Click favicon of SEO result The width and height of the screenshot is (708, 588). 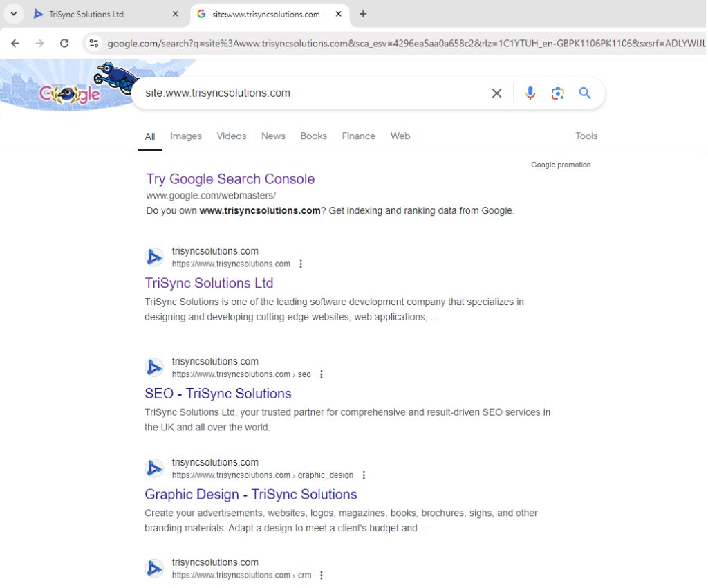(x=154, y=367)
